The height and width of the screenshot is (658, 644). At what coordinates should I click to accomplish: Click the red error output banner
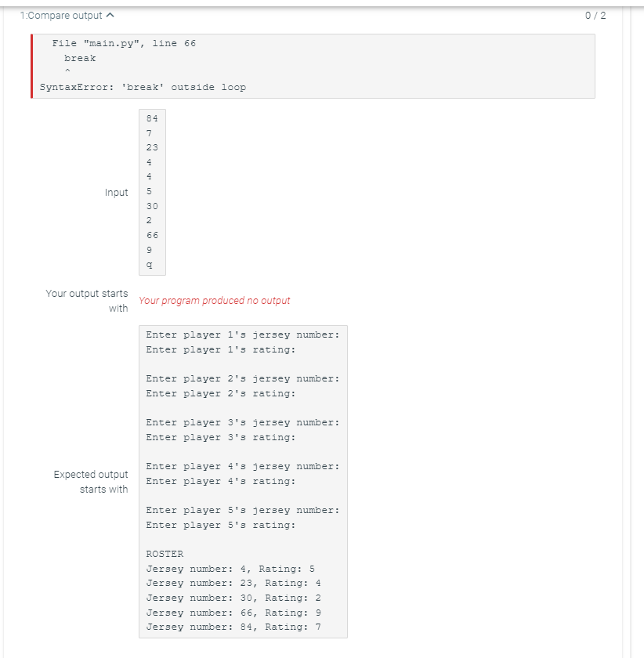[x=313, y=65]
